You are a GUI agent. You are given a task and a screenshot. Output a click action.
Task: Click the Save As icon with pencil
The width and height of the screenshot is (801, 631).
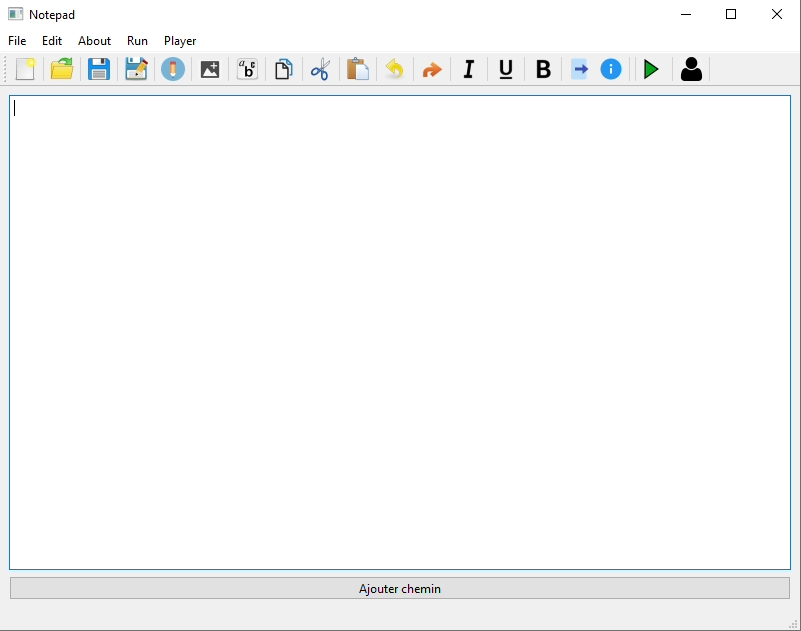(x=136, y=69)
